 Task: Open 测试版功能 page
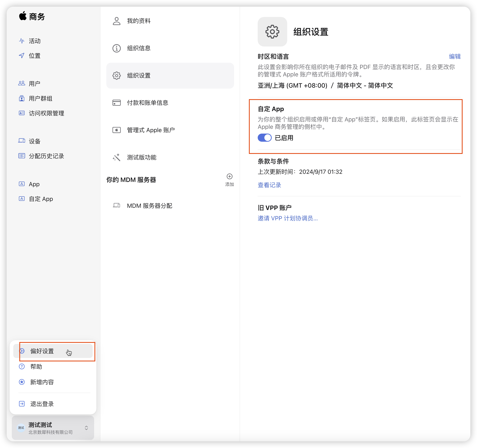(x=170, y=157)
